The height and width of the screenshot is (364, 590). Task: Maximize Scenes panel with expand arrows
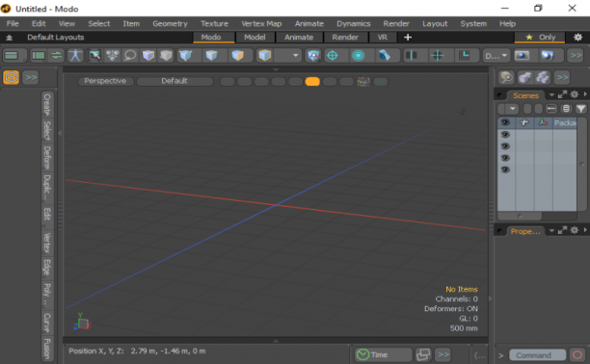[x=562, y=94]
